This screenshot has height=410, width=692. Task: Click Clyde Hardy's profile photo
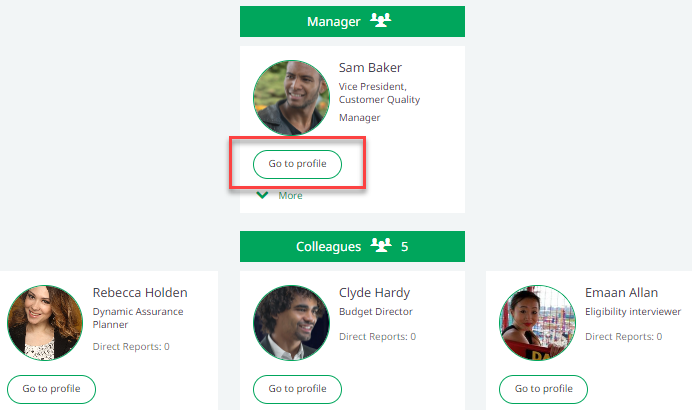pyautogui.click(x=291, y=323)
